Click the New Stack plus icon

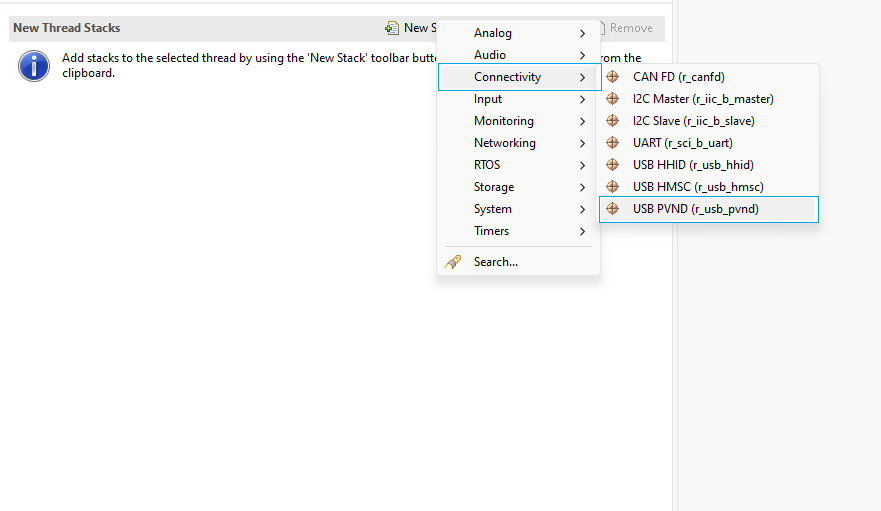[x=392, y=28]
